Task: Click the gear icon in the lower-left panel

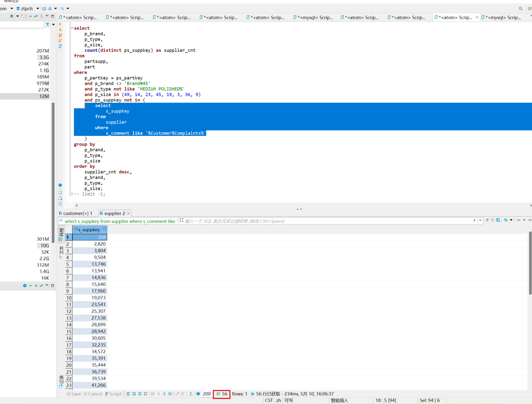Action: 25,285
